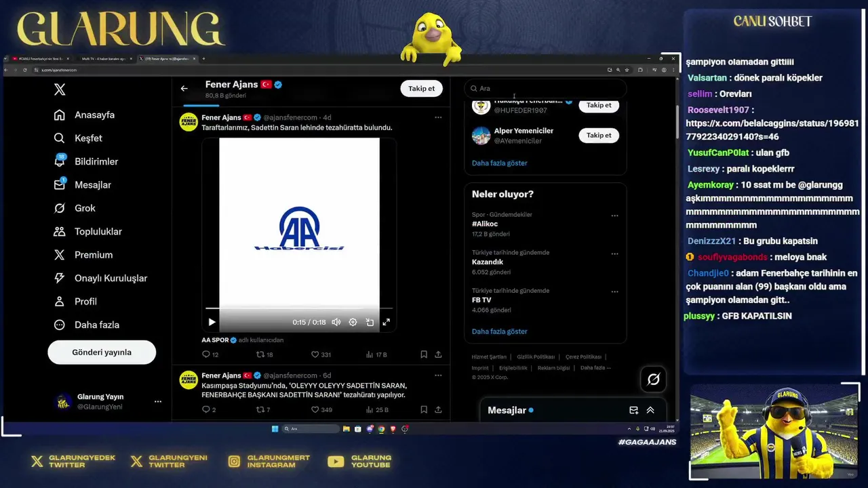Open Topluluklar communities
The width and height of the screenshot is (868, 488).
[88, 232]
